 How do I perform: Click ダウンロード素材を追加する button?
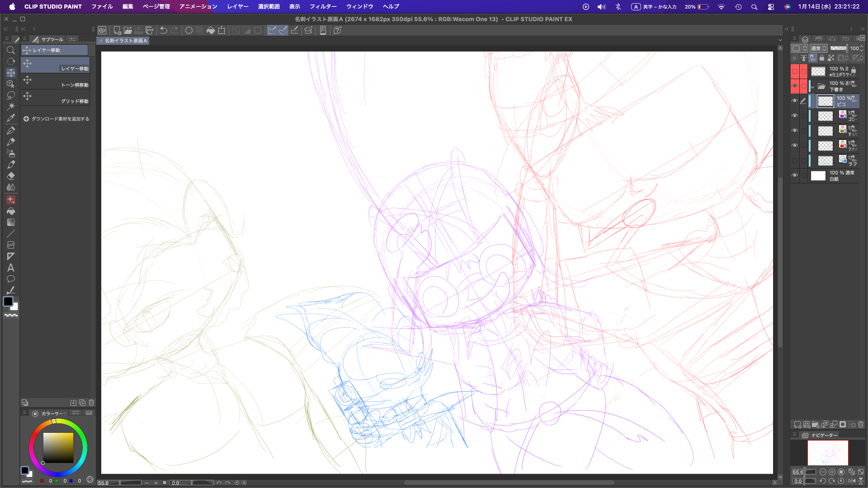tap(56, 119)
